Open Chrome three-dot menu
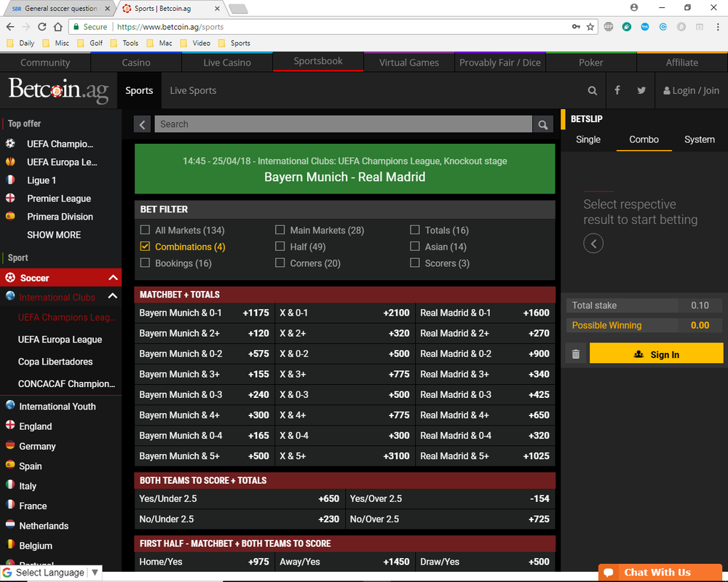The height and width of the screenshot is (582, 728). click(x=717, y=27)
